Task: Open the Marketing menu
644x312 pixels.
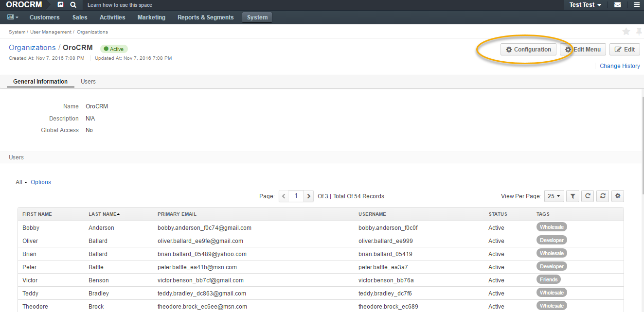Action: [x=151, y=17]
